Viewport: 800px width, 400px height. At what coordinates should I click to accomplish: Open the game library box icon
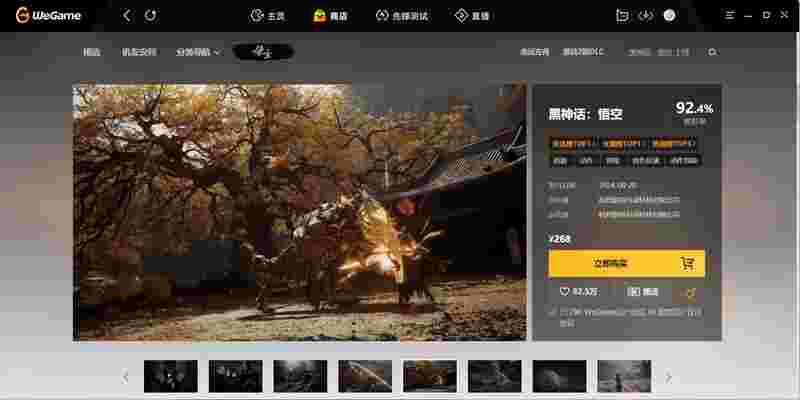622,16
